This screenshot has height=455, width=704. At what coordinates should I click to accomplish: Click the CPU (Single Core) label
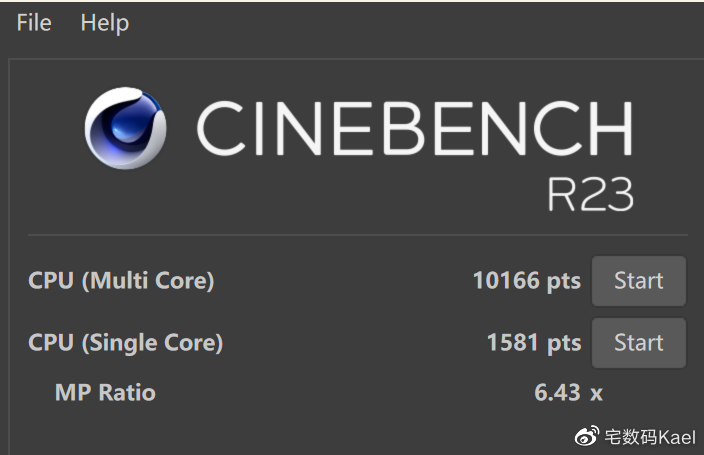pyautogui.click(x=126, y=343)
